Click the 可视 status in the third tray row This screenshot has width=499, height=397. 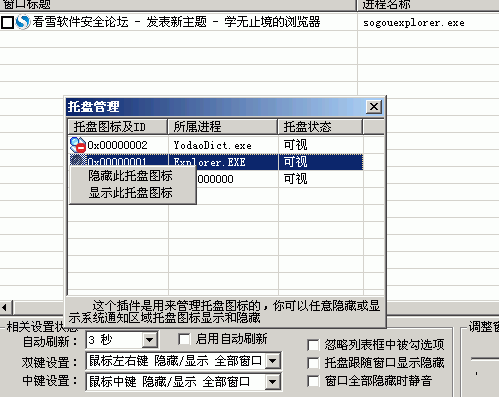(x=295, y=179)
